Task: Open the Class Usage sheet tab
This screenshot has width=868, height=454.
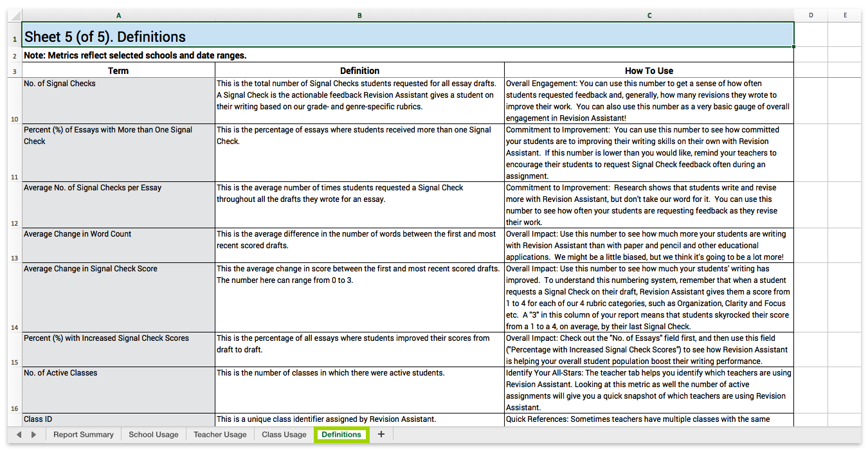Action: 284,435
